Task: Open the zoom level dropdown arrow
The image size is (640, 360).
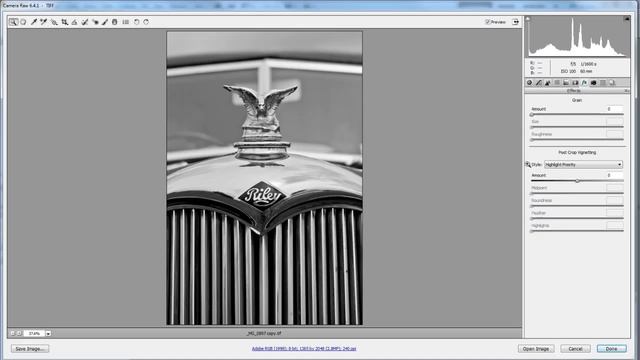Action: (48, 333)
